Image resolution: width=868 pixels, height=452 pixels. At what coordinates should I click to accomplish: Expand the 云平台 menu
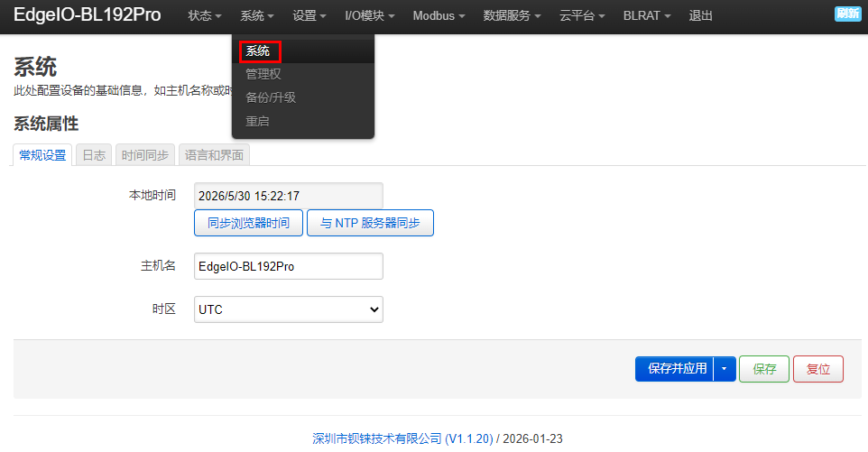click(582, 16)
